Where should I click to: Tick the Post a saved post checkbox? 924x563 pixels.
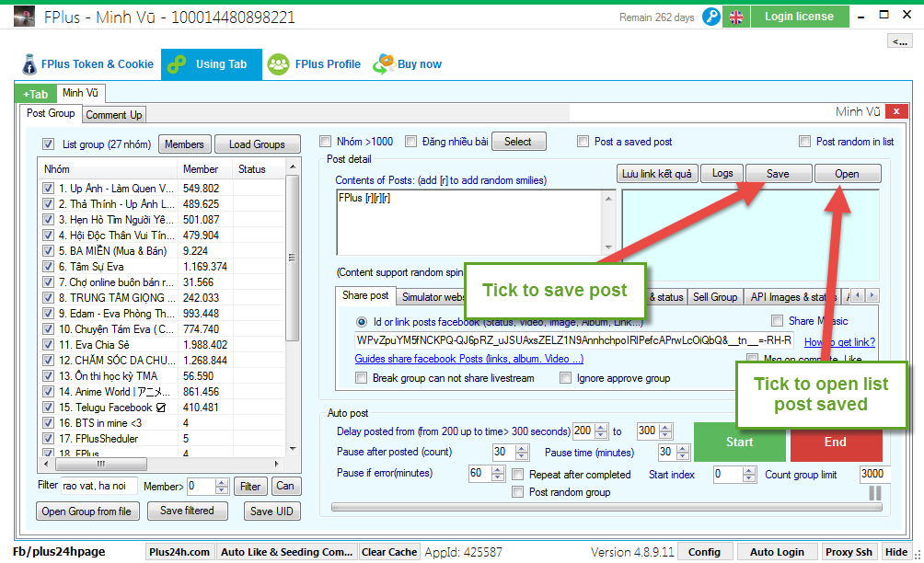pyautogui.click(x=583, y=142)
